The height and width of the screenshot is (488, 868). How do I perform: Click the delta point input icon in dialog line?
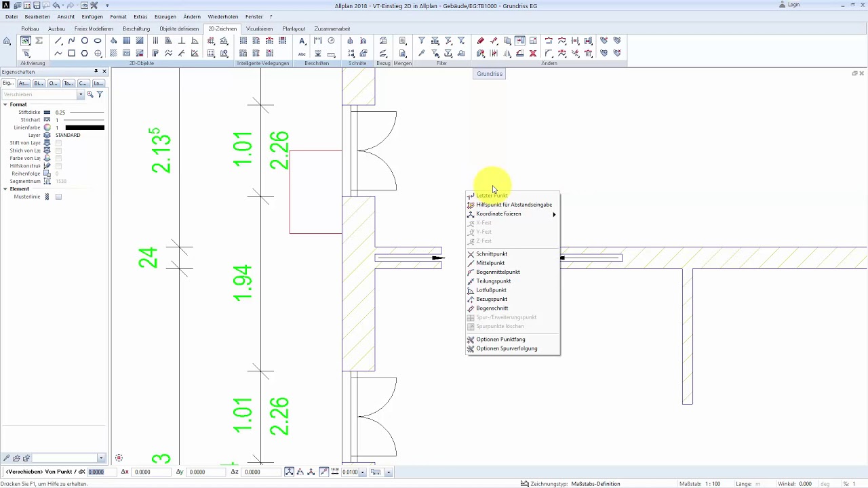point(290,472)
